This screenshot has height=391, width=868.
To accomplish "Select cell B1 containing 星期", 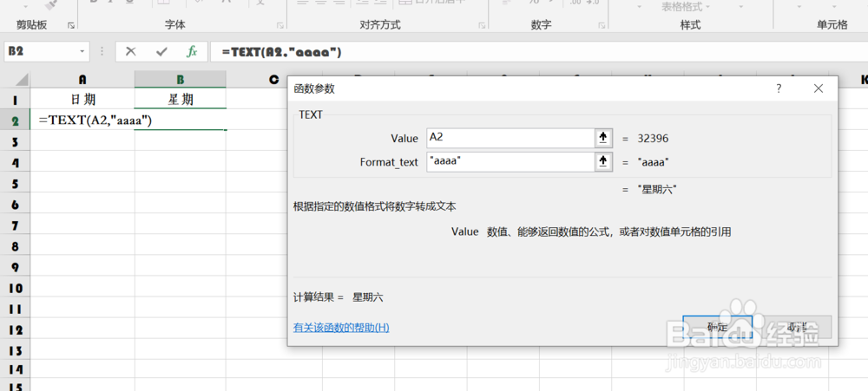I will pos(181,100).
